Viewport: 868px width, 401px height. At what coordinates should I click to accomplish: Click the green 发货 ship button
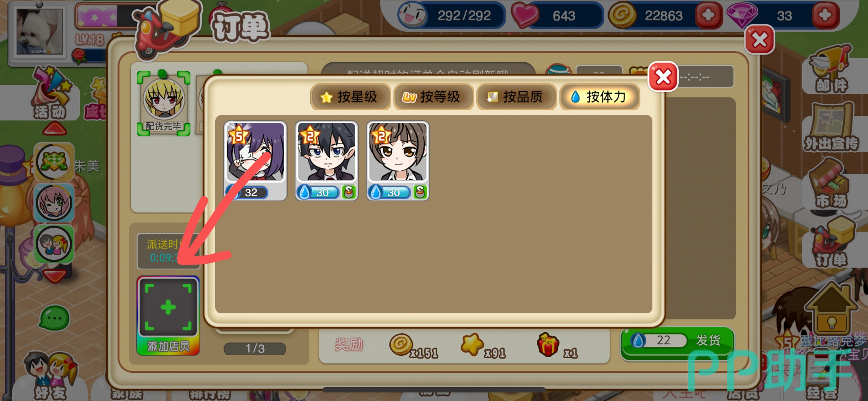point(677,341)
